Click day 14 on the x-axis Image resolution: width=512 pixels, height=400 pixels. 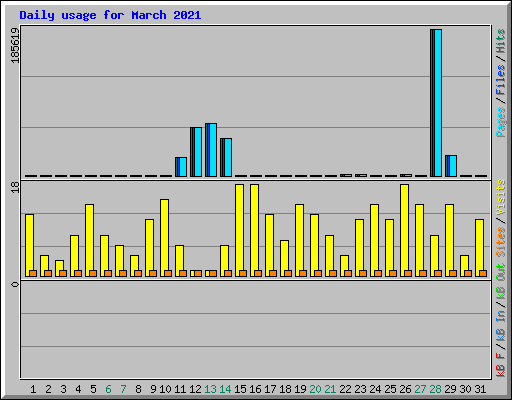click(225, 389)
